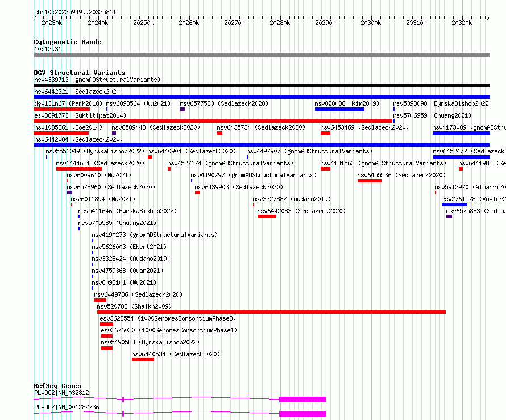Select the nsv820086 (Kim2009) blue bar
The image size is (506, 420).
(339, 109)
